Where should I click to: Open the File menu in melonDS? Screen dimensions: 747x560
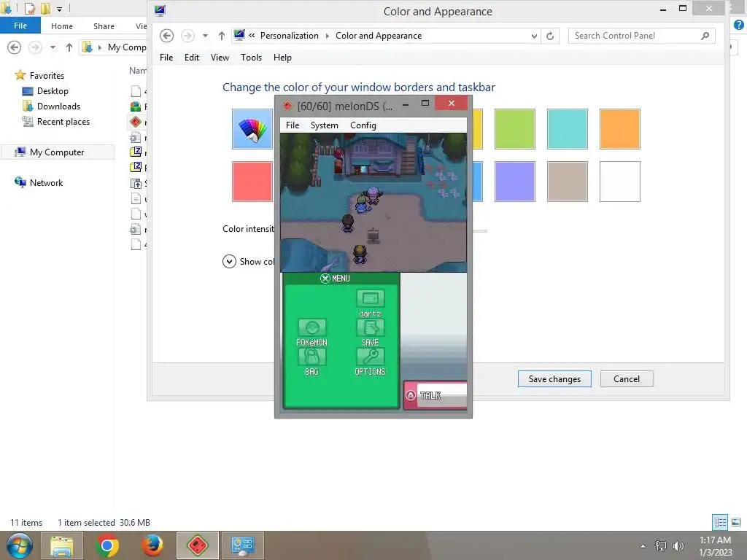point(293,125)
